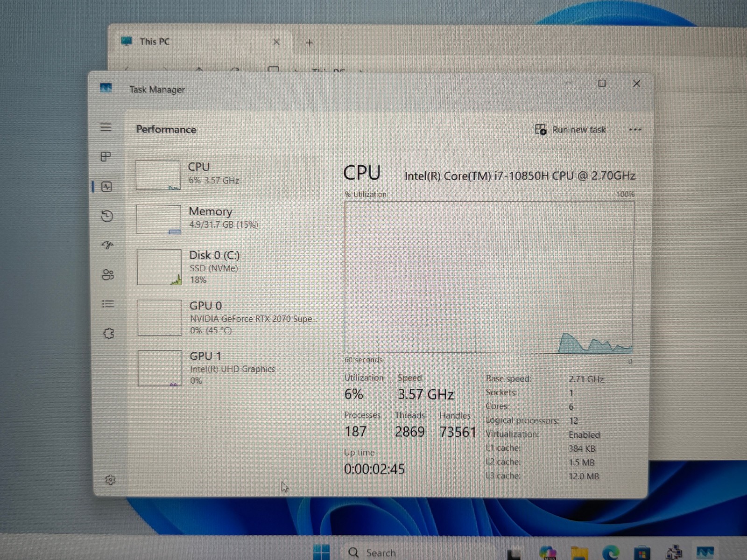The width and height of the screenshot is (747, 560).
Task: Select the This PC tab in File Explorer
Action: [201, 42]
